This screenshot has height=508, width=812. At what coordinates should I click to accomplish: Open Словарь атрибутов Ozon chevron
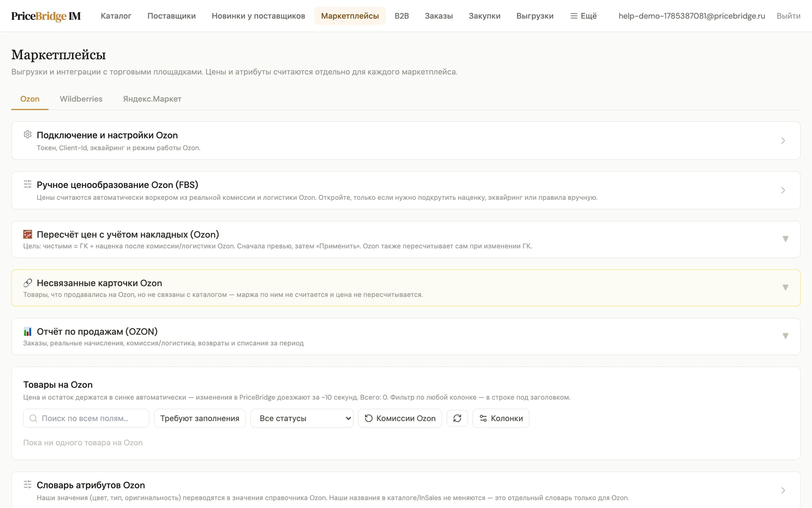(783, 490)
